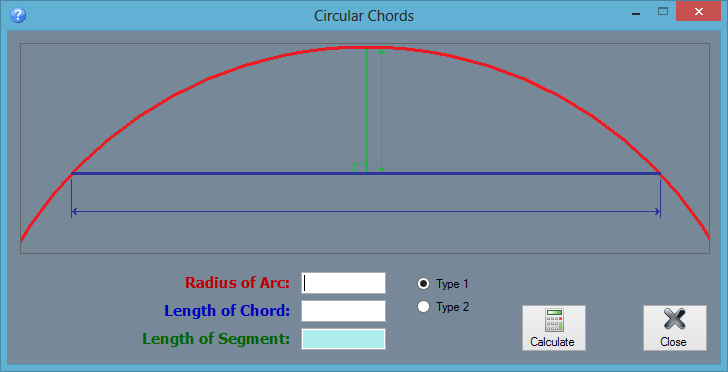
Task: Click the blue help question mark icon
Action: [x=18, y=15]
